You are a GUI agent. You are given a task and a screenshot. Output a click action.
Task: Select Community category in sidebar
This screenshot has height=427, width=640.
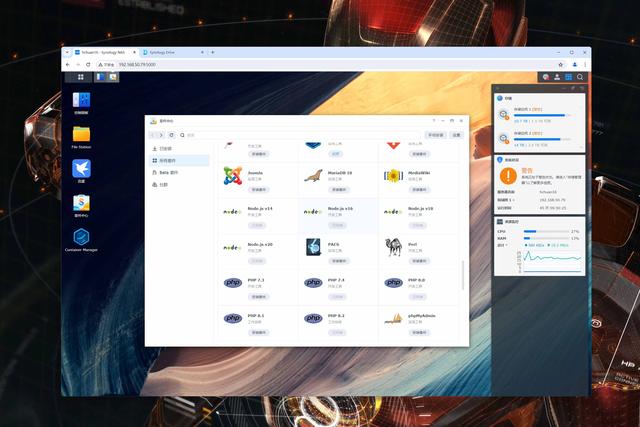(180, 185)
